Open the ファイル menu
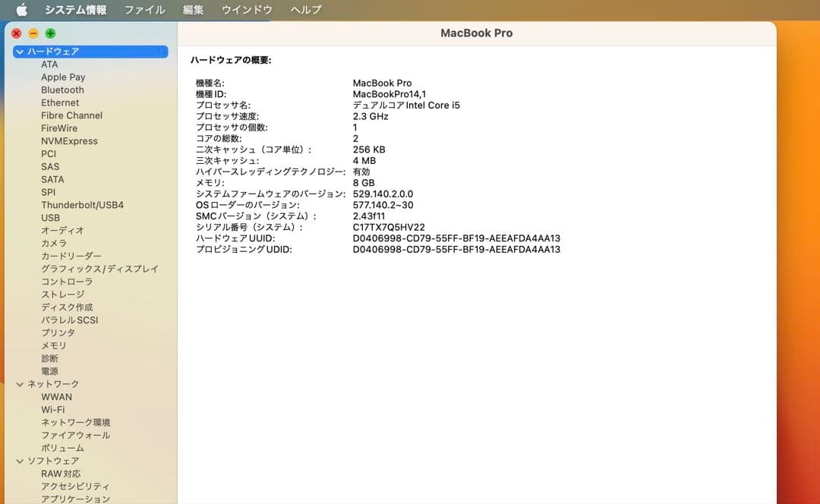The height and width of the screenshot is (504, 820). coord(144,10)
